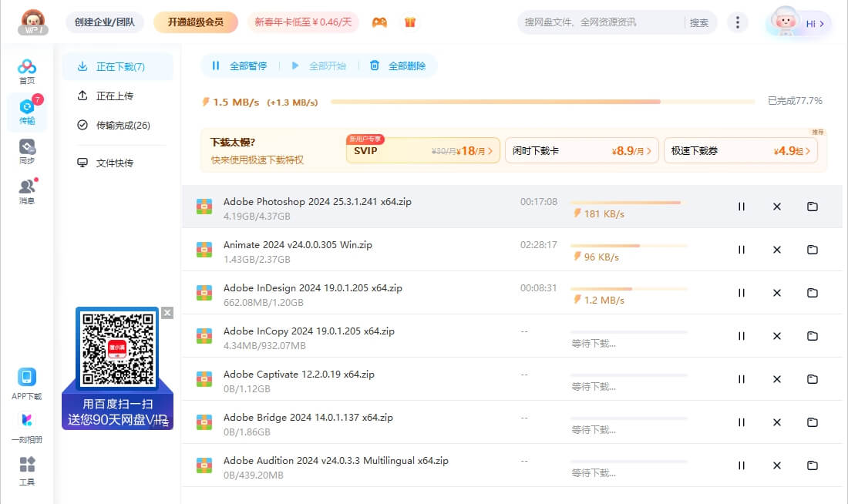Open the three-dot more options menu
Screen dimensions: 848x504
pos(737,22)
